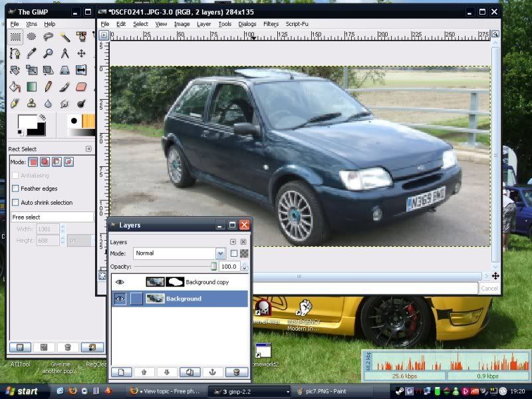The image size is (532, 399).
Task: Enable Feather edges checkbox
Action: coord(15,188)
